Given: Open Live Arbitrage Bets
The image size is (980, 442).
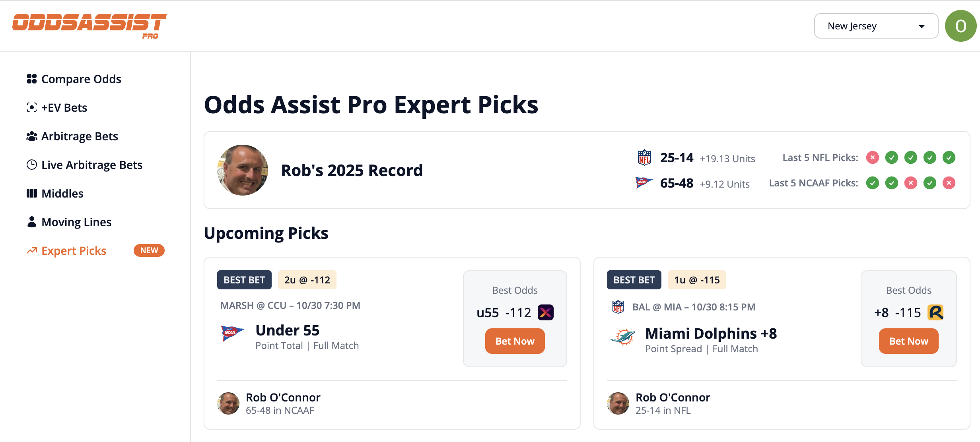Looking at the screenshot, I should [91, 165].
